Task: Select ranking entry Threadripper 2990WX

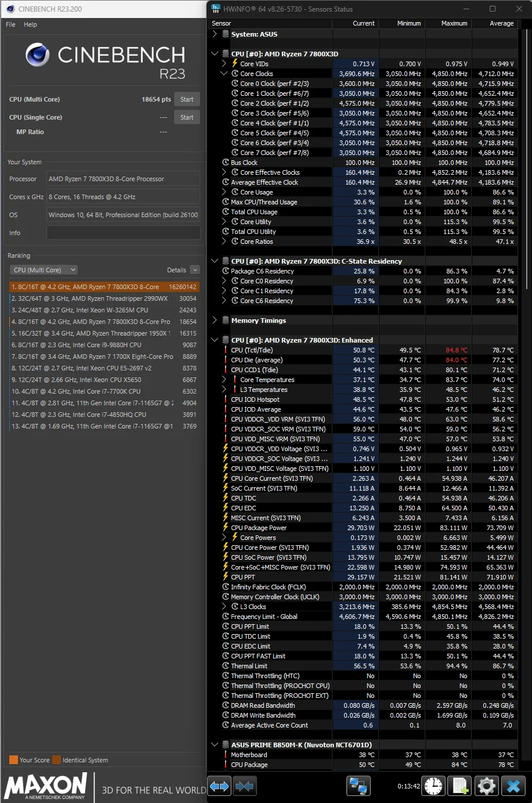Action: 104,298
